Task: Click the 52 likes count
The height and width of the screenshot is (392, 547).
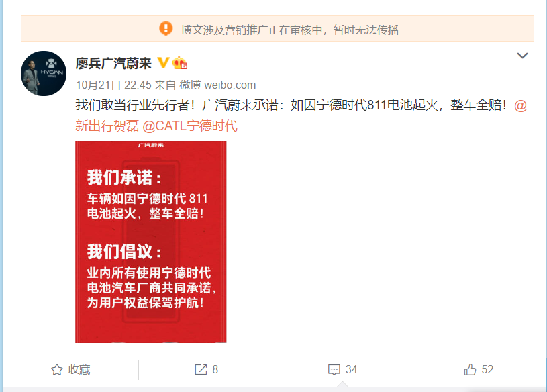Action: pos(487,369)
